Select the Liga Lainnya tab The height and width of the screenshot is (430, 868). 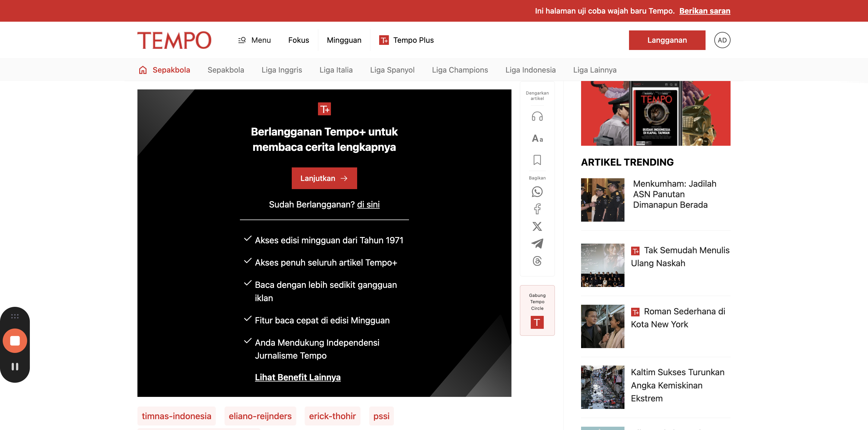tap(595, 70)
